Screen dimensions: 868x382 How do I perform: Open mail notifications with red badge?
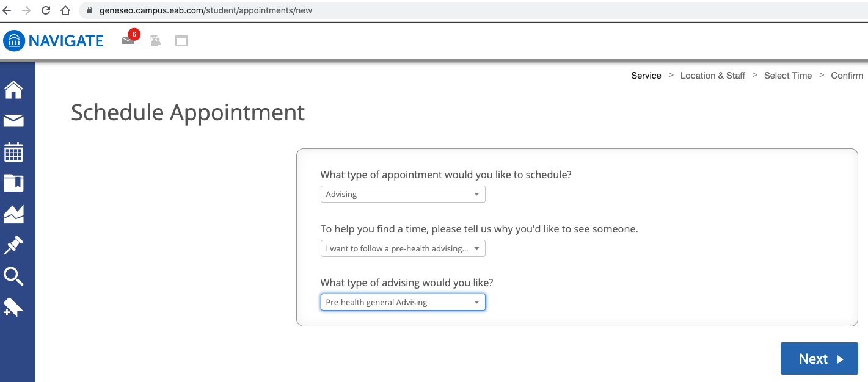(128, 41)
